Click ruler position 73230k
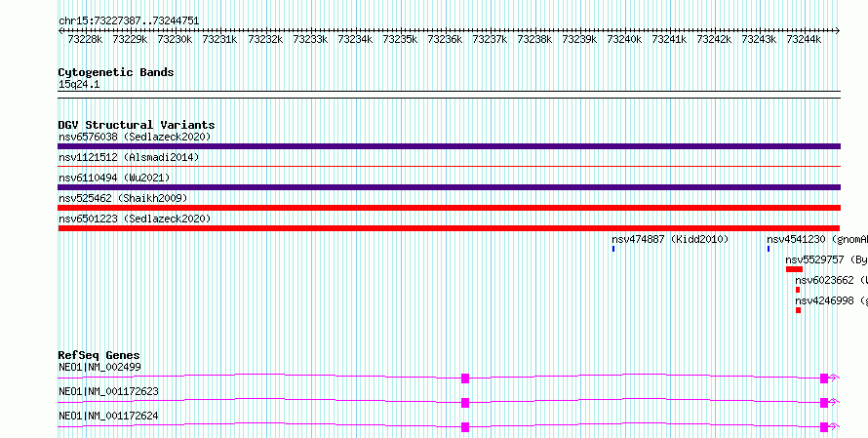Viewport: 868px width, 438px height. coord(175,39)
